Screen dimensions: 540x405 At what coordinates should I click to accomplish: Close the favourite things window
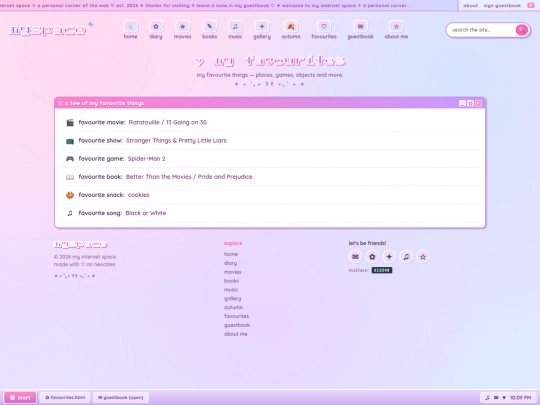(x=479, y=103)
